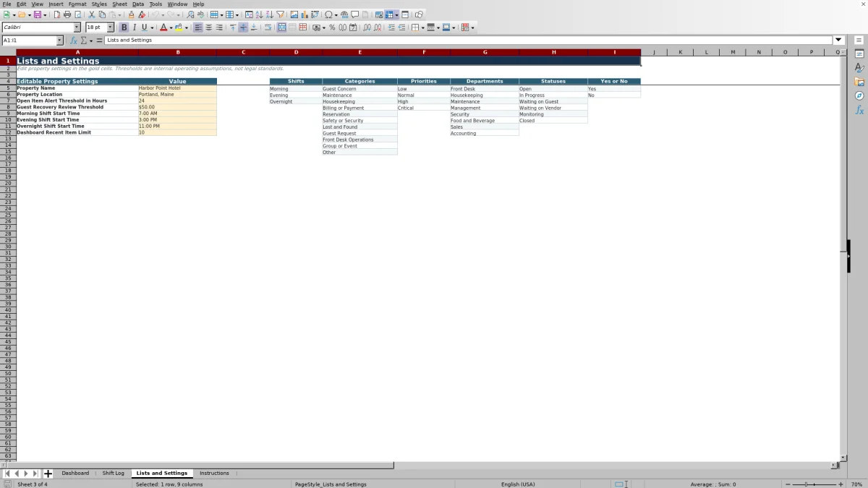Open the sidebar Navigator compass icon
Viewport: 868px width, 488px height.
859,95
